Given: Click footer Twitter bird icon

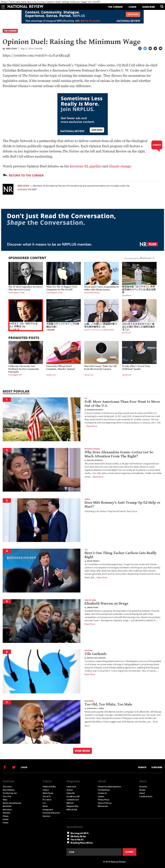Looking at the screenshot, I should [x=14, y=767].
